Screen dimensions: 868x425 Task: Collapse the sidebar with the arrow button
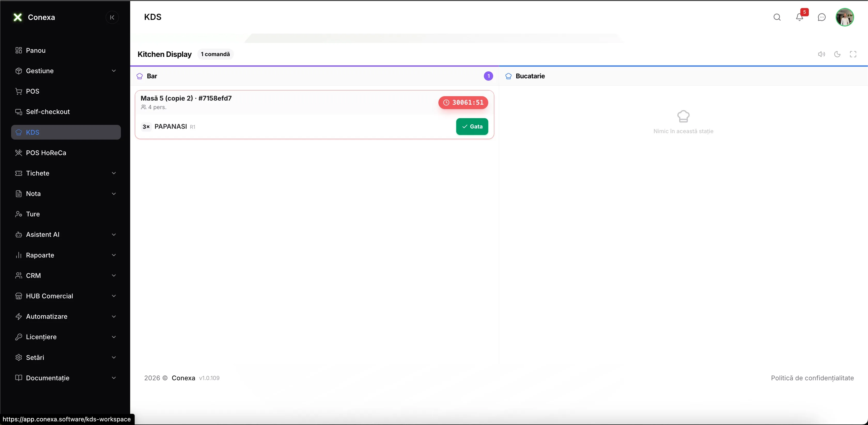point(112,17)
